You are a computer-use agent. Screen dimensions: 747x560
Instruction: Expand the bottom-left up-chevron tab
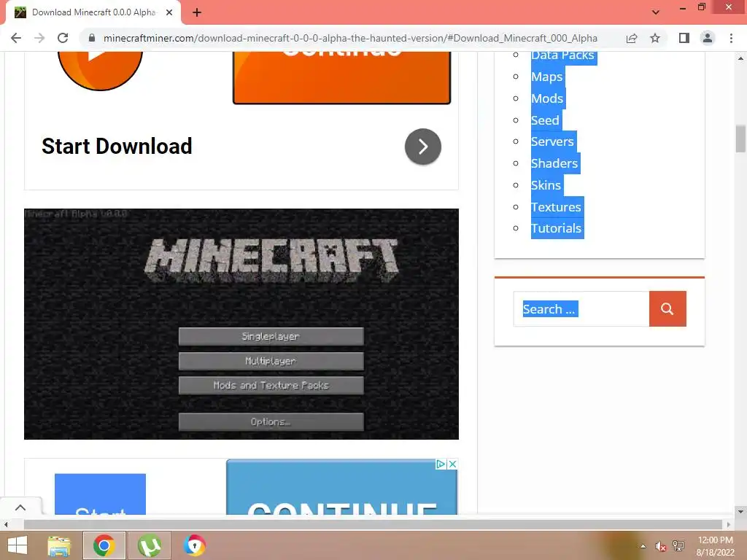(x=20, y=507)
